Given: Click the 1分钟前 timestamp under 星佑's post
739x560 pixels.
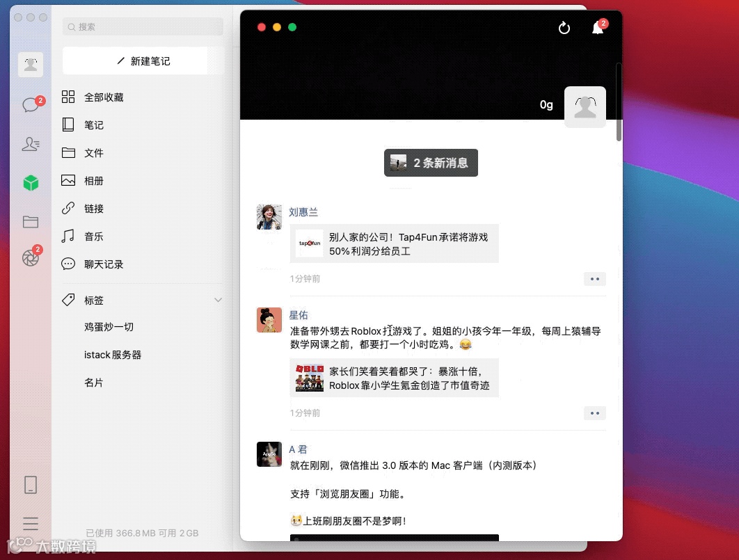Looking at the screenshot, I should click(x=305, y=413).
